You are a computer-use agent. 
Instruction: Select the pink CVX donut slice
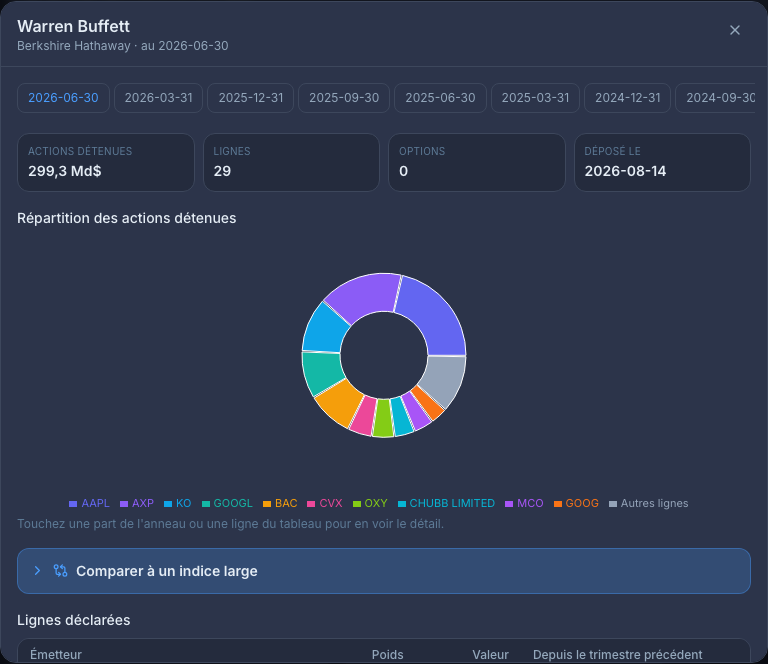point(364,416)
